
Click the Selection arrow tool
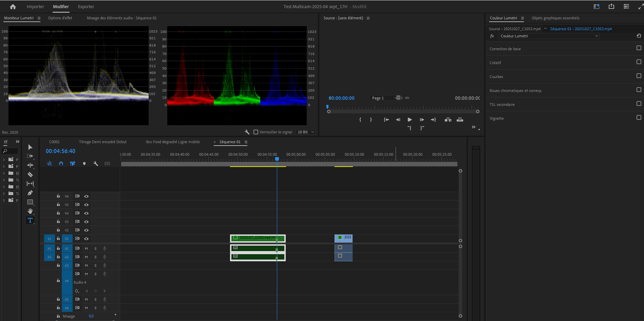30,147
